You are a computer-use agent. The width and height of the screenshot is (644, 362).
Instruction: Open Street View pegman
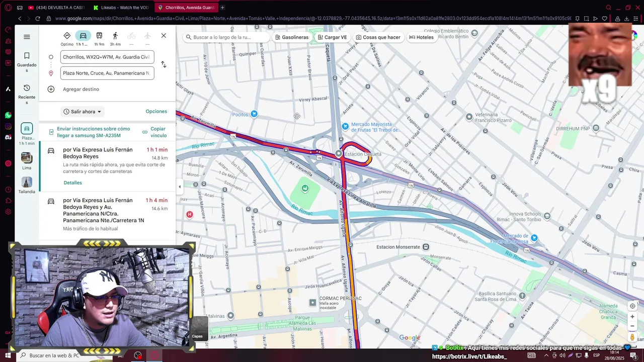coord(632,337)
